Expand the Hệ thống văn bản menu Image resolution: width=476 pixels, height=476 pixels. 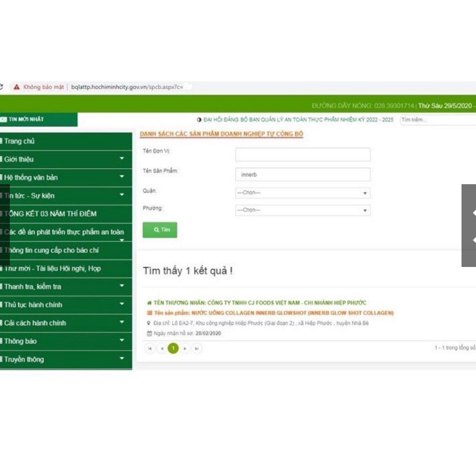tap(122, 177)
